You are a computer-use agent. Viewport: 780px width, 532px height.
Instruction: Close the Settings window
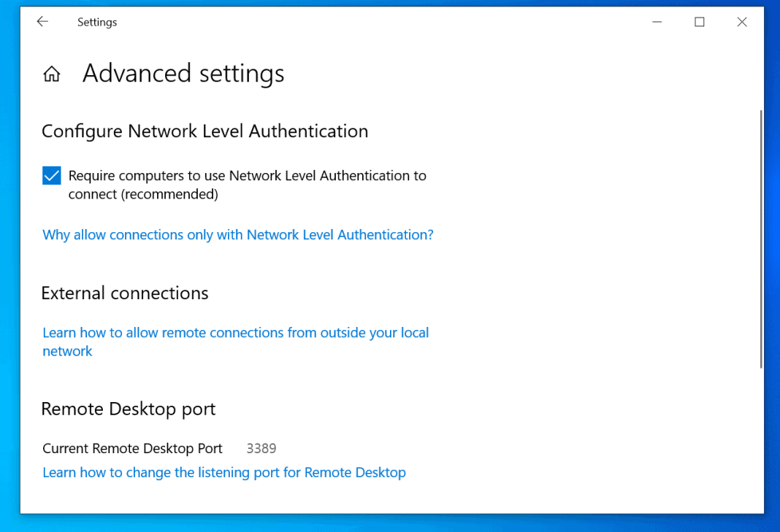(x=742, y=22)
